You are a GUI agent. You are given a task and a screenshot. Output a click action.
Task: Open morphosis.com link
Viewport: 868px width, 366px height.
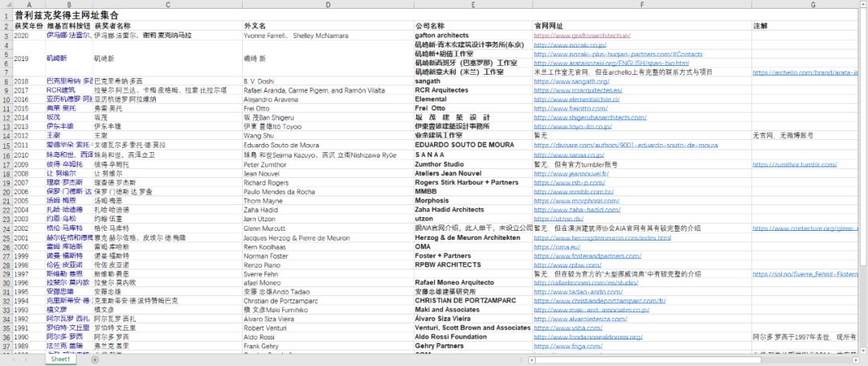[576, 200]
